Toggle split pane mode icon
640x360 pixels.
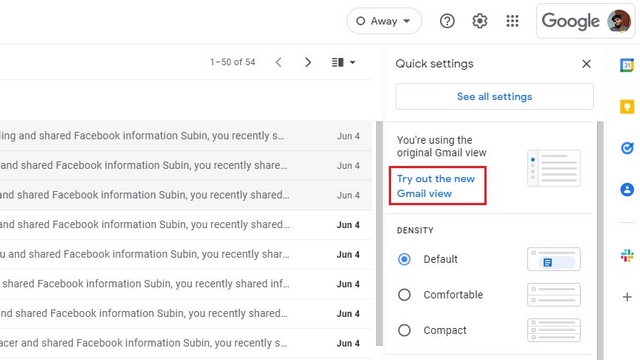coord(338,62)
